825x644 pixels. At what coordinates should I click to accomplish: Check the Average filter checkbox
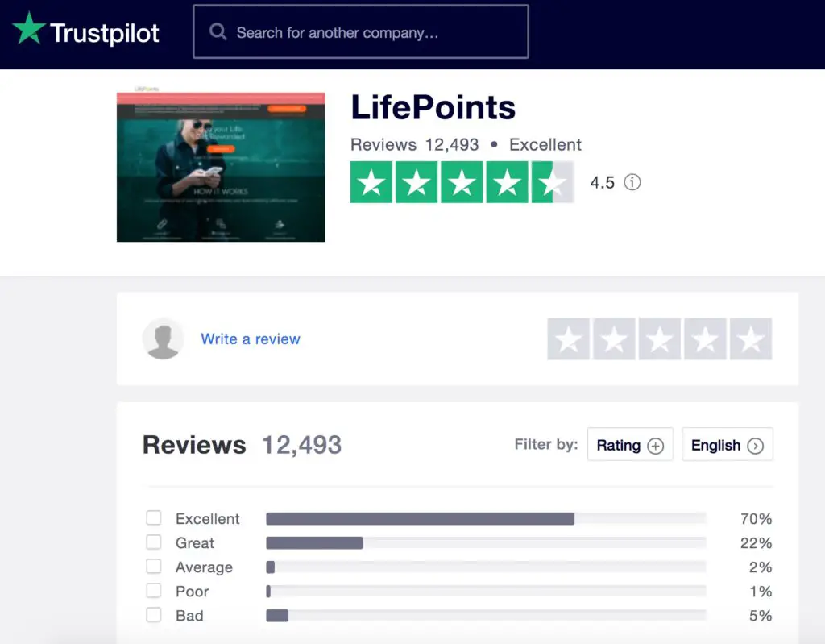coord(154,566)
